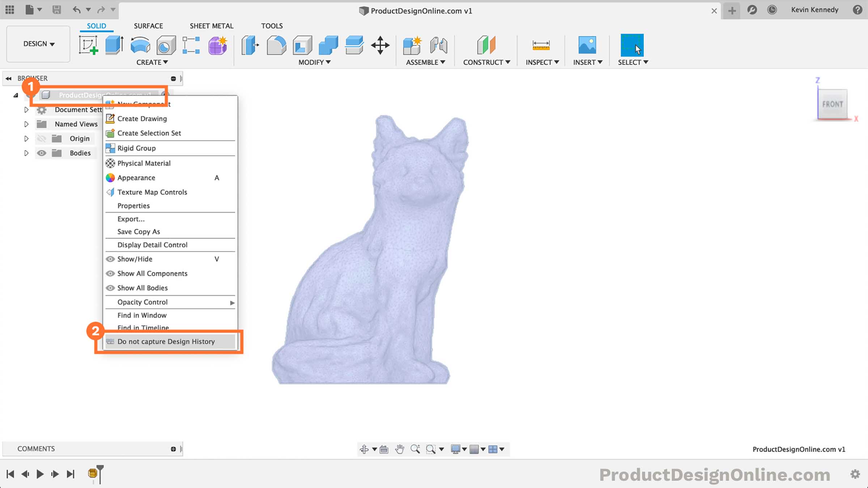Click the Offset Face icon
The height and width of the screenshot is (488, 868).
[x=354, y=45]
